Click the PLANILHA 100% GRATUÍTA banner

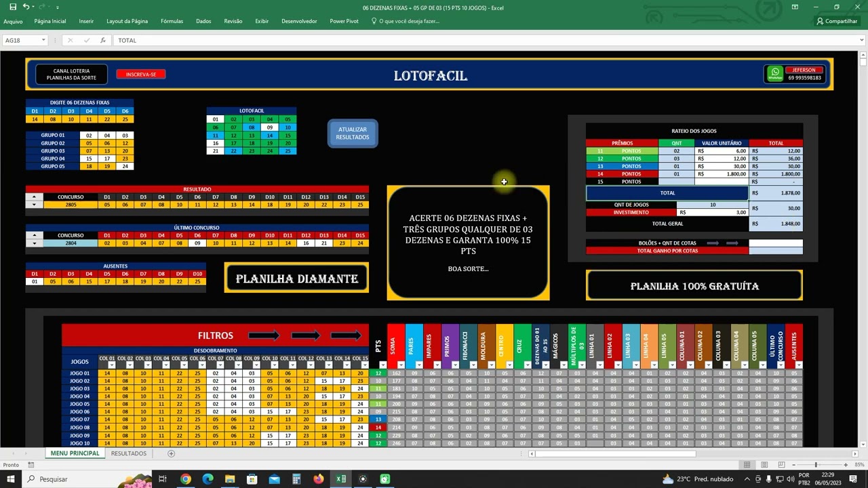pos(694,286)
